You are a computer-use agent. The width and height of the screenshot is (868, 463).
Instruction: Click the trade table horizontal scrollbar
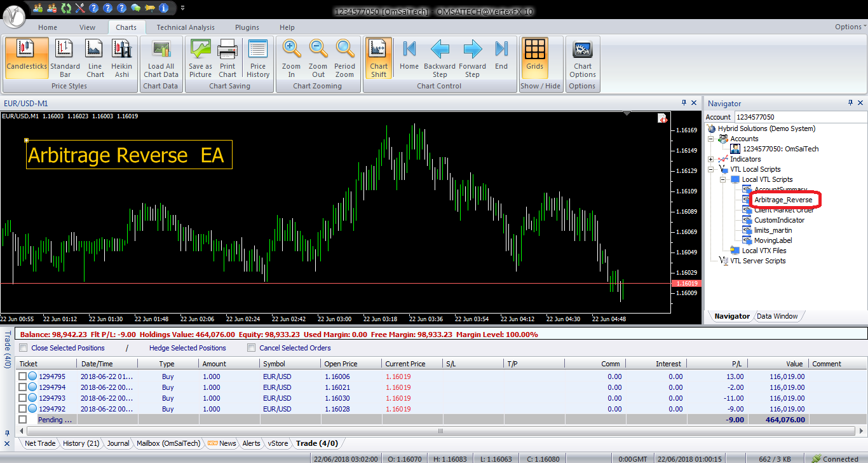coord(440,431)
